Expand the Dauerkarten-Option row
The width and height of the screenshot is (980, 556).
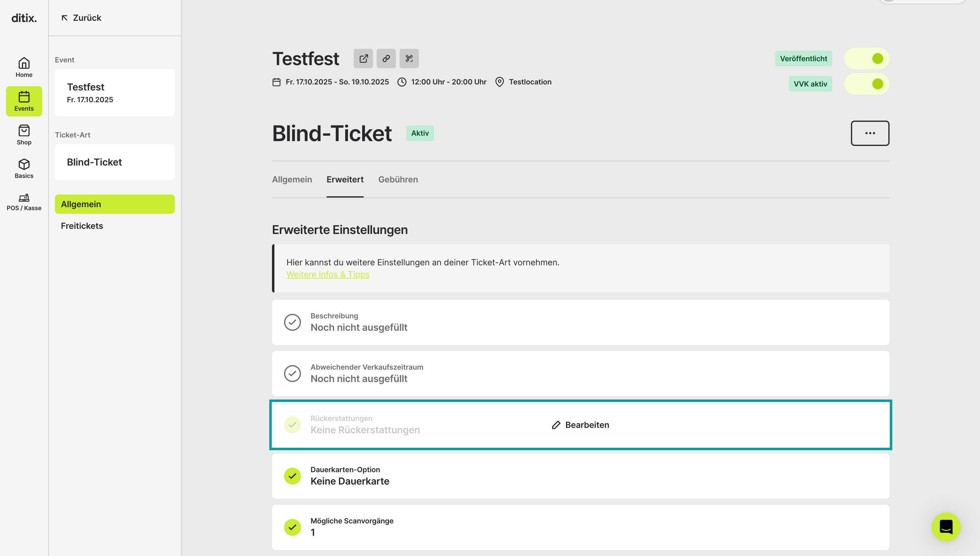click(x=580, y=476)
